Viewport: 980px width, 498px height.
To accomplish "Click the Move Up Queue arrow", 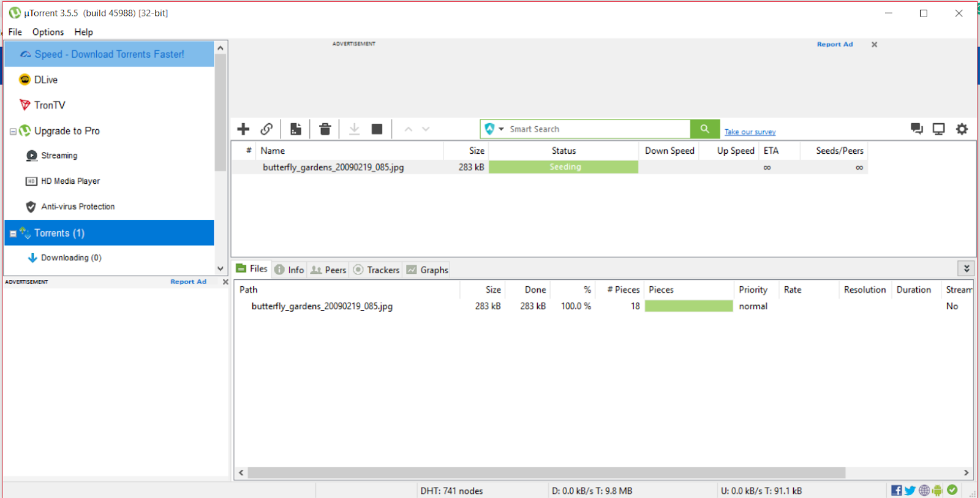I will (x=409, y=129).
